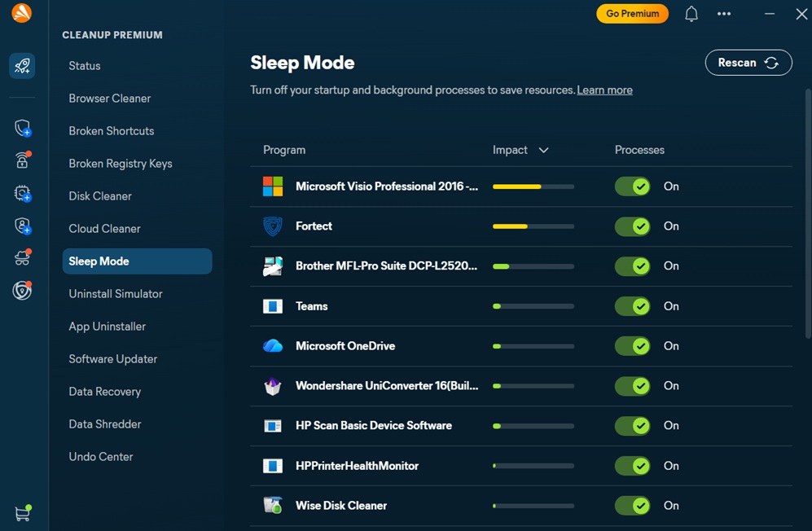The width and height of the screenshot is (812, 531).
Task: Click the Microsoft OneDrive cloud icon
Action: click(x=273, y=346)
